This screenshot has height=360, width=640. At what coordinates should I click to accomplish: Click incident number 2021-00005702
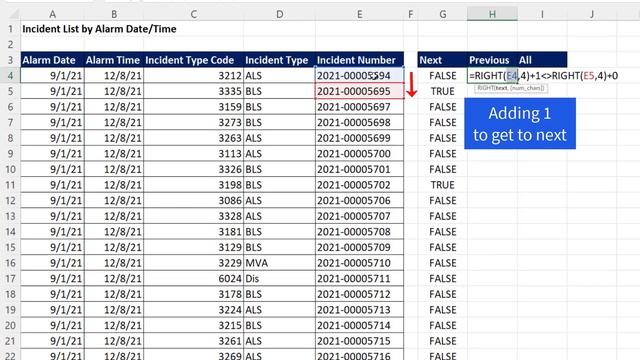pos(359,185)
